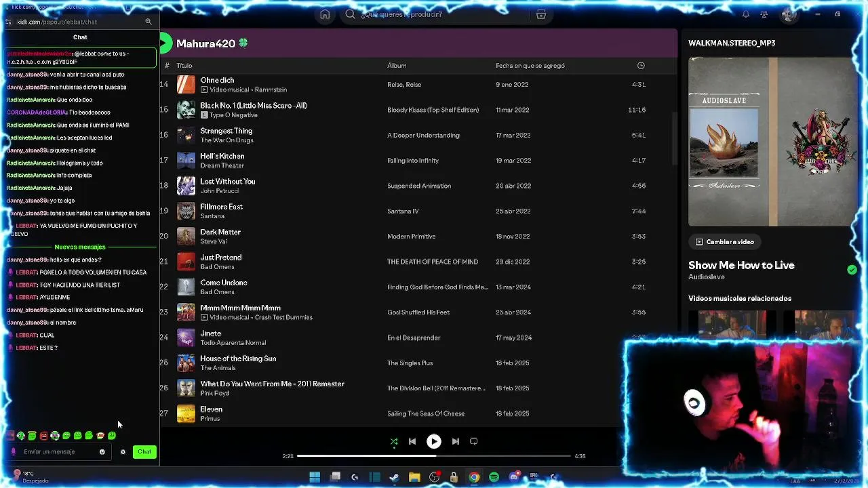This screenshot has width=868, height=488.
Task: Open chat settings gear icon
Action: point(123,452)
